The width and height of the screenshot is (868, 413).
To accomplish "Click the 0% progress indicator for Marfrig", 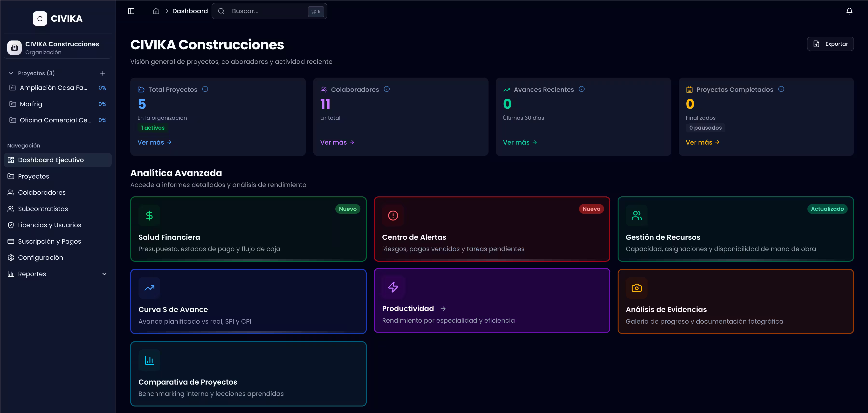I will [x=102, y=104].
